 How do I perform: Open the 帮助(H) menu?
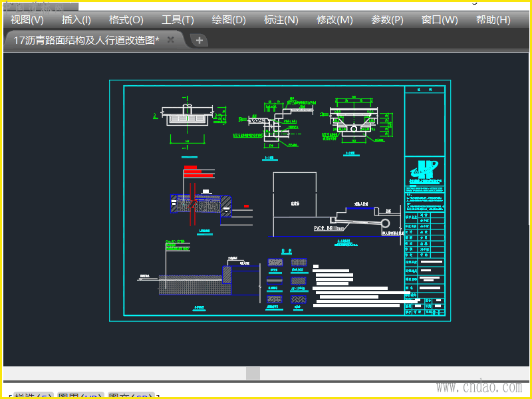pos(493,20)
